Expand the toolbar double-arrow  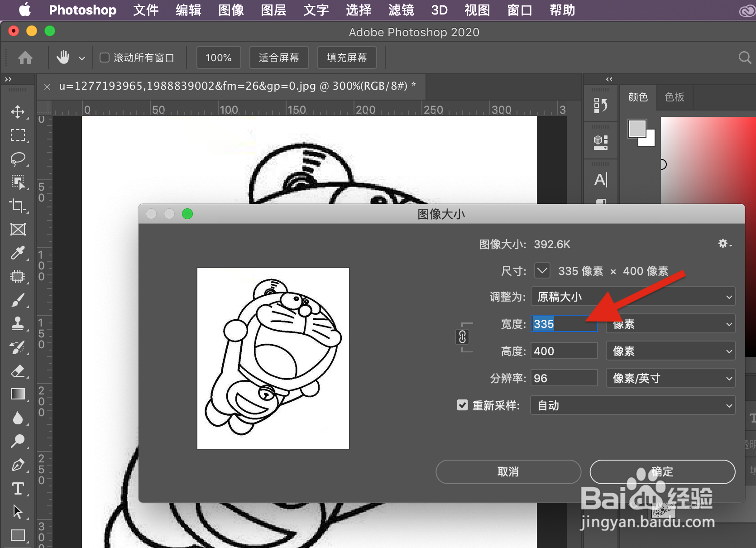point(8,79)
